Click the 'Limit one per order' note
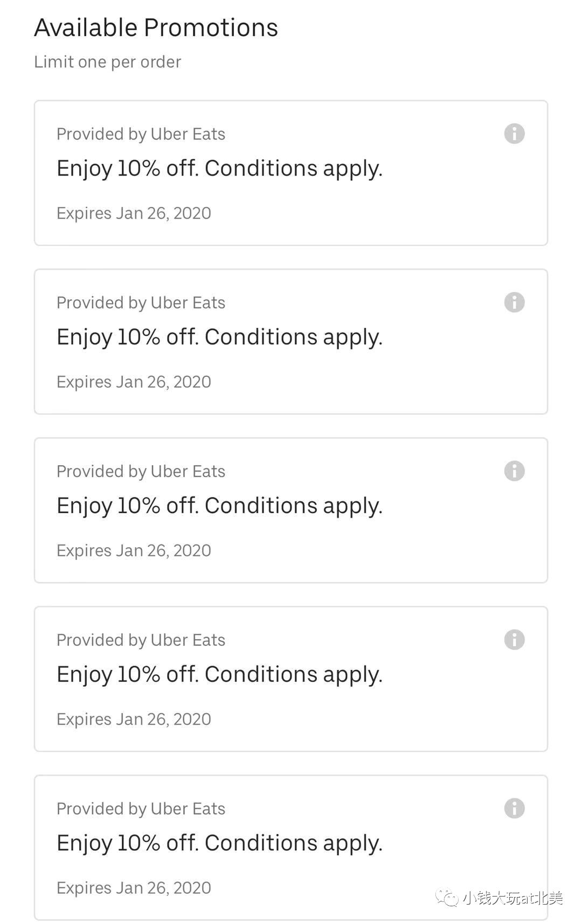 tap(108, 62)
